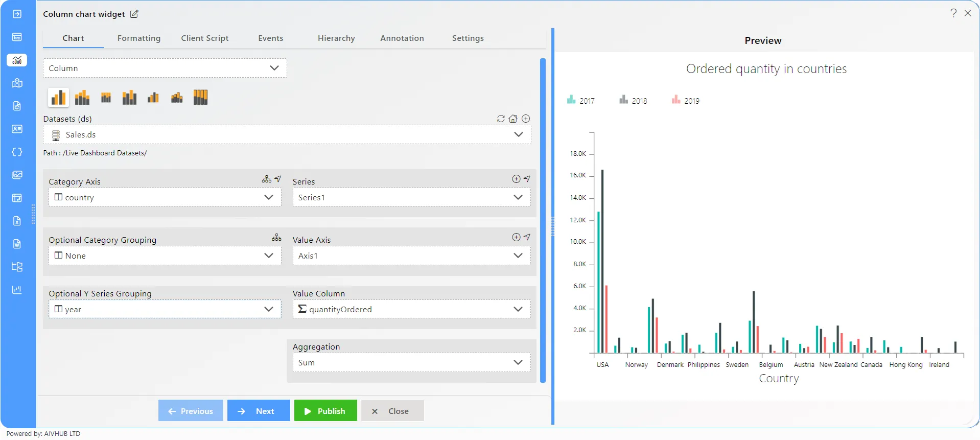Screen dimensions: 980x440
Task: Click the Previous button
Action: (191, 410)
